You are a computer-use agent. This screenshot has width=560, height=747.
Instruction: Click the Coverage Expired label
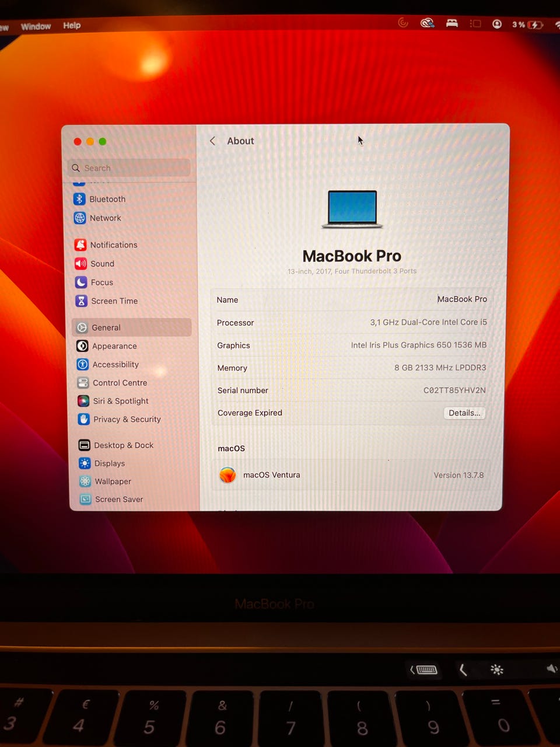[250, 413]
